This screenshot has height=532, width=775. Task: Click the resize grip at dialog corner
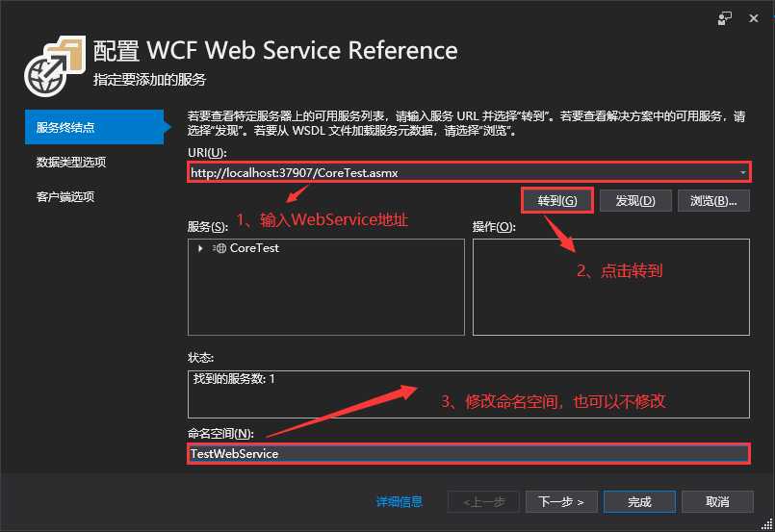767,524
